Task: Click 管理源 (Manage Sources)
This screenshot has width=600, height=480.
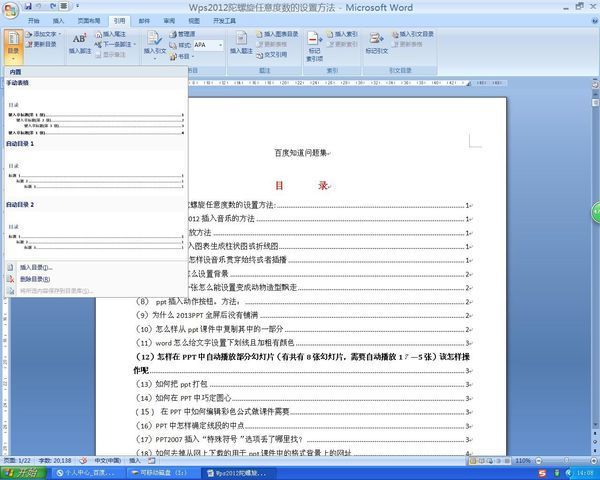Action: click(x=182, y=34)
